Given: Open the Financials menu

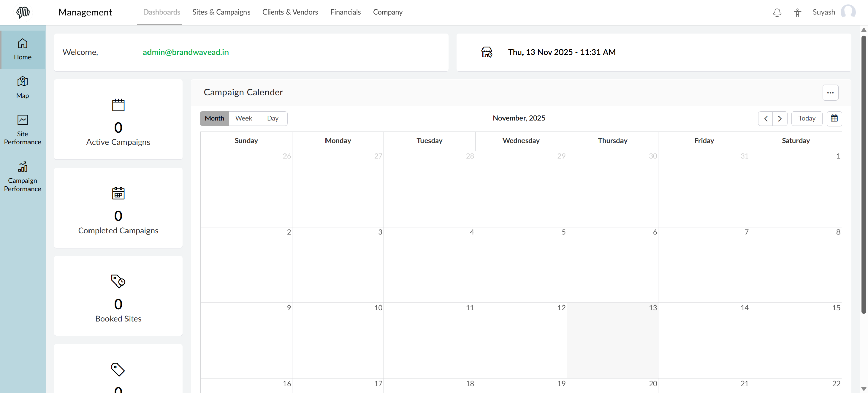Looking at the screenshot, I should point(345,12).
